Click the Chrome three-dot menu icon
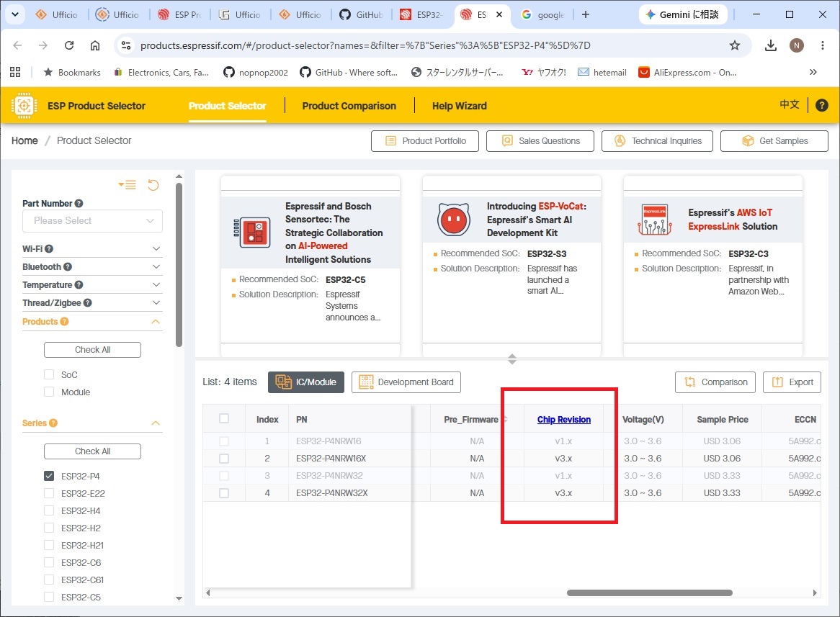This screenshot has width=840, height=617. click(822, 45)
